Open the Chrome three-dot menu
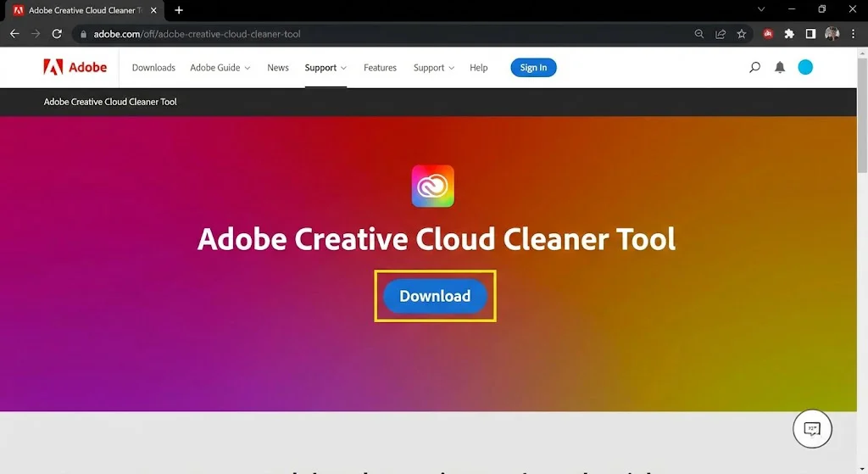The image size is (868, 474). tap(853, 34)
